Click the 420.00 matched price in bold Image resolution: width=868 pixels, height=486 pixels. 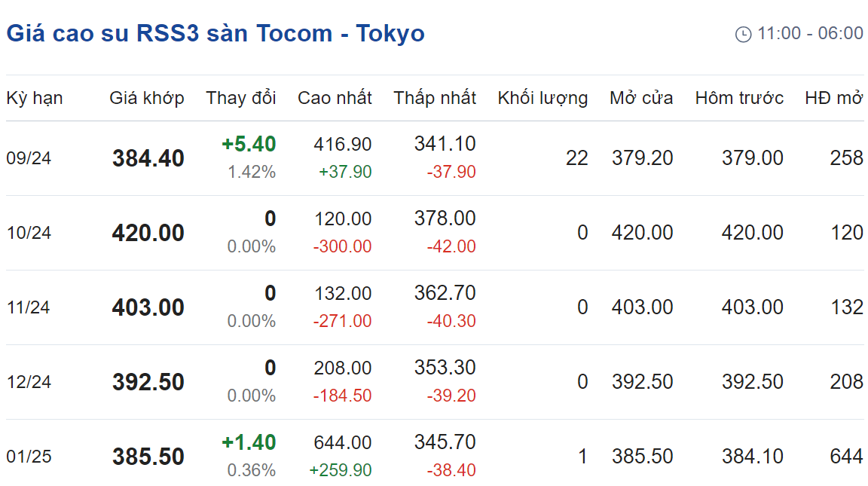click(x=148, y=233)
